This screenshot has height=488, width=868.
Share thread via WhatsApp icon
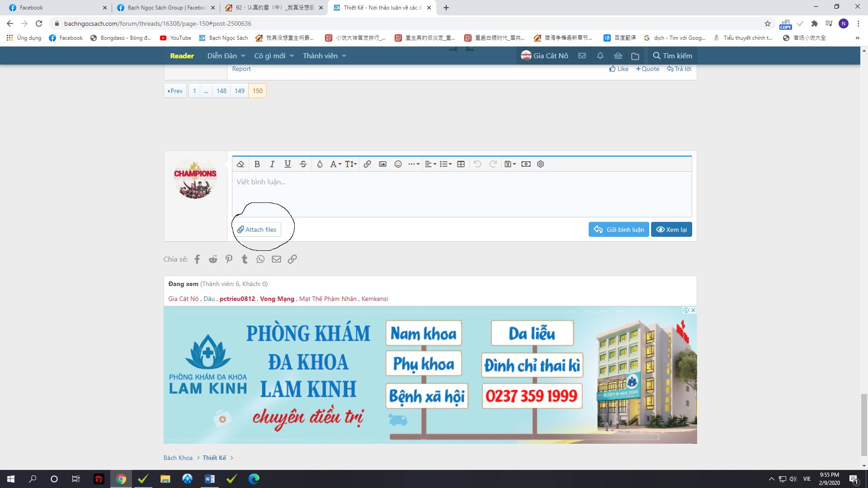tap(260, 259)
